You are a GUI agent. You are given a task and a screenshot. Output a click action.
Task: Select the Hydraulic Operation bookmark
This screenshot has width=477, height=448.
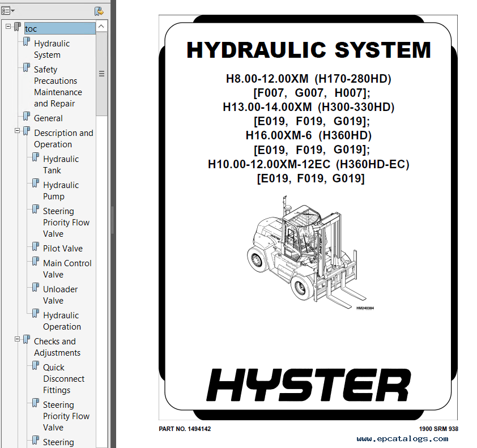coord(61,321)
